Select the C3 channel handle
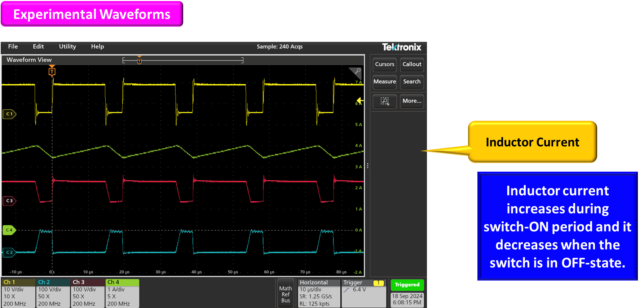The height and width of the screenshot is (308, 644). tap(9, 201)
